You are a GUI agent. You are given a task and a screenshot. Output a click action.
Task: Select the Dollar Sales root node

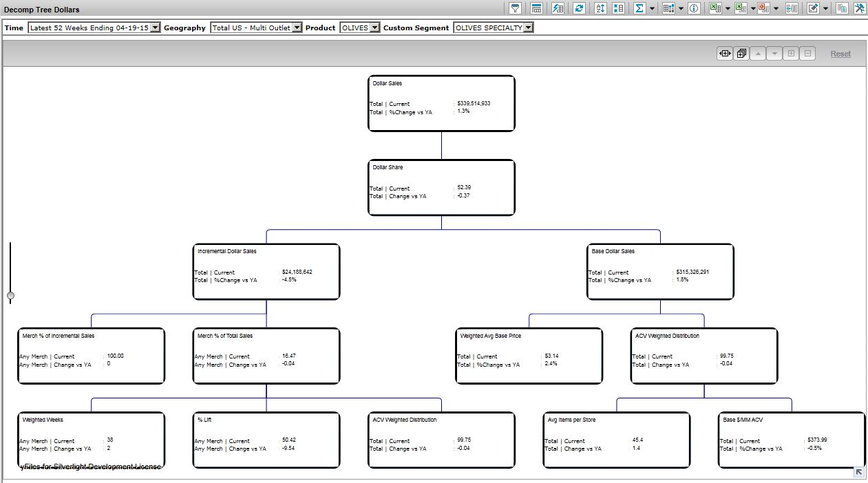click(x=441, y=103)
